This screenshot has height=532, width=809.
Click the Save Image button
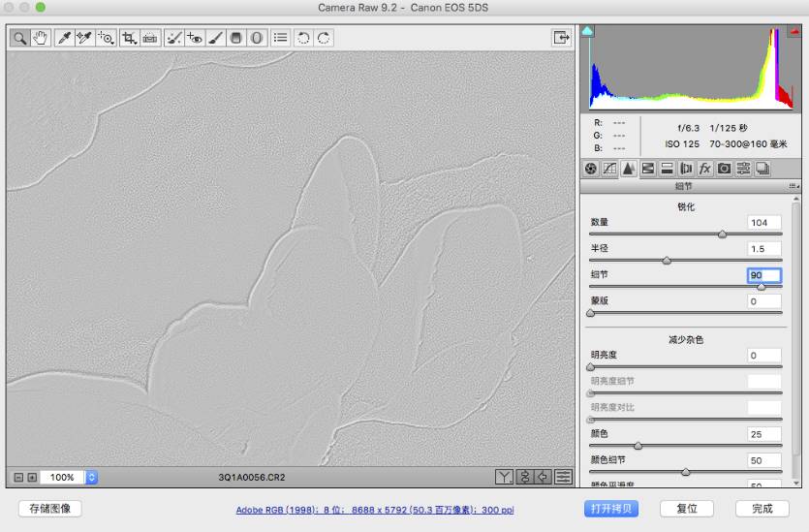click(50, 509)
